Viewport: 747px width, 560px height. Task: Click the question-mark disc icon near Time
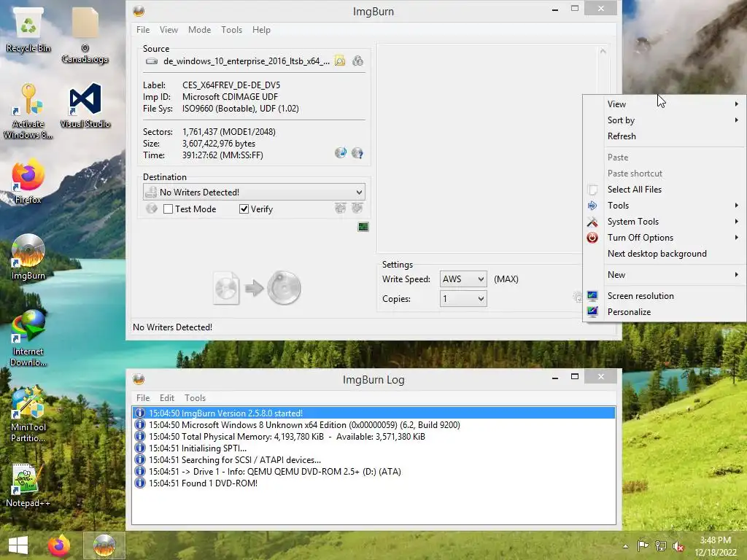(x=357, y=153)
